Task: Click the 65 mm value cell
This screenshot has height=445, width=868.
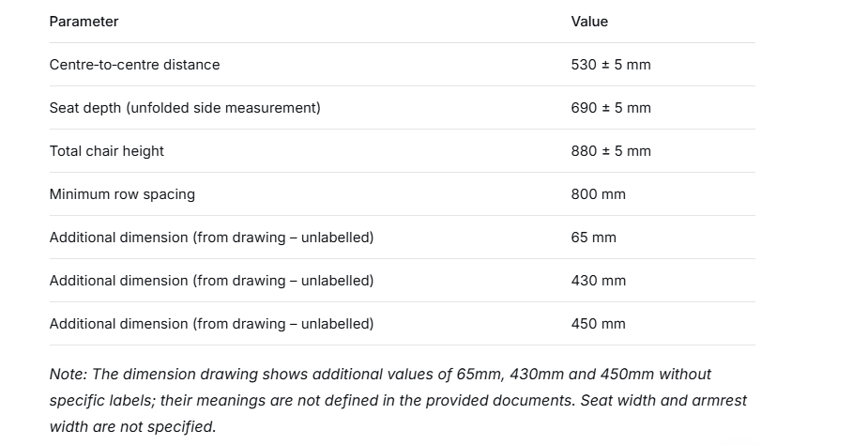Action: tap(593, 238)
